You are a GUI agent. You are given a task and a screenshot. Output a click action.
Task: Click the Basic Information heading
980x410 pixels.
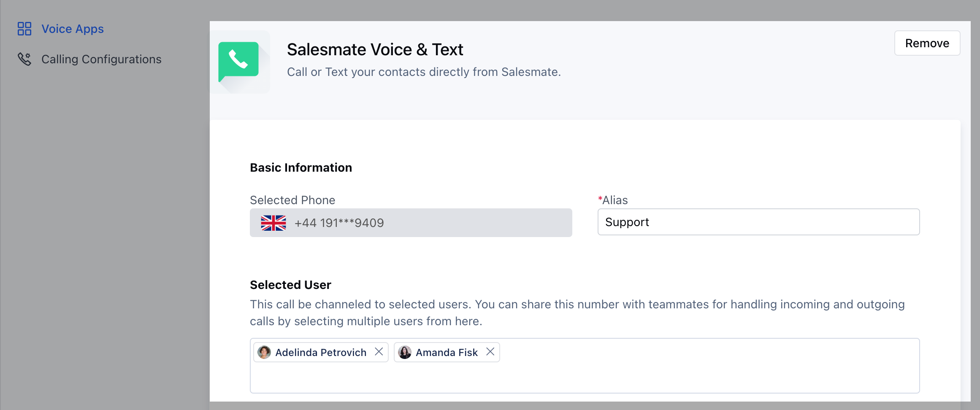300,167
